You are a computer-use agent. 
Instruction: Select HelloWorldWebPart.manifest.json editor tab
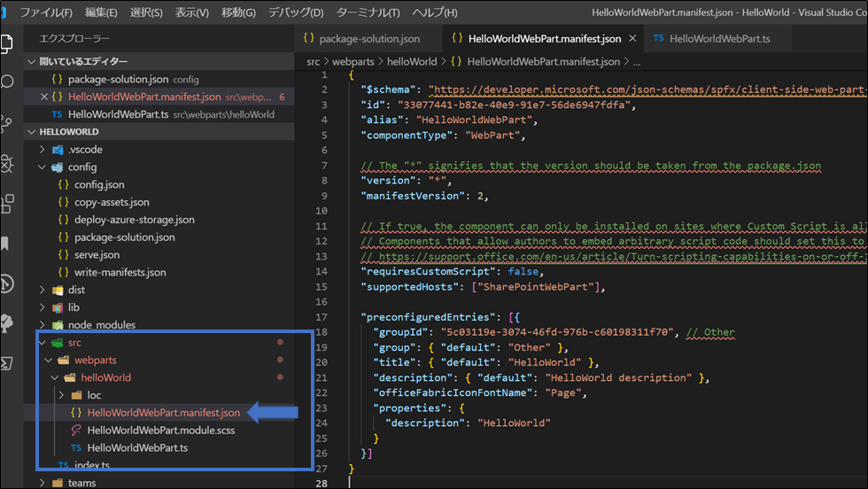(545, 39)
